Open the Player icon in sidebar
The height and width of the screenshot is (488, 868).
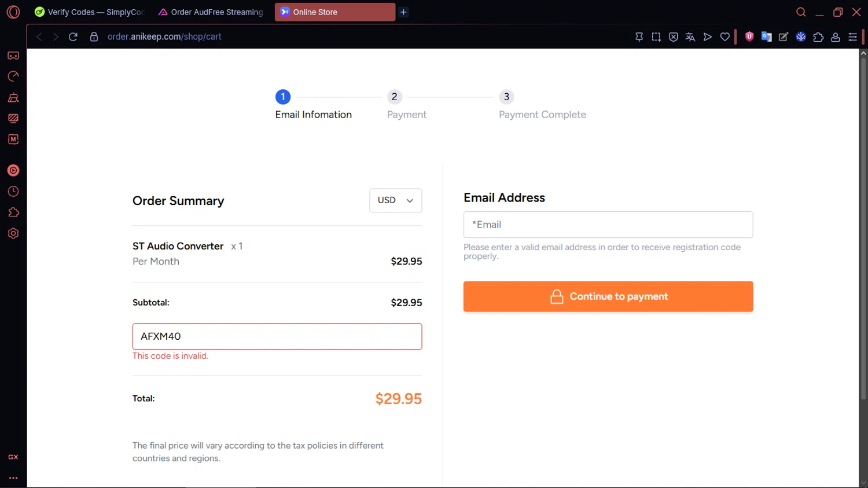[13, 170]
